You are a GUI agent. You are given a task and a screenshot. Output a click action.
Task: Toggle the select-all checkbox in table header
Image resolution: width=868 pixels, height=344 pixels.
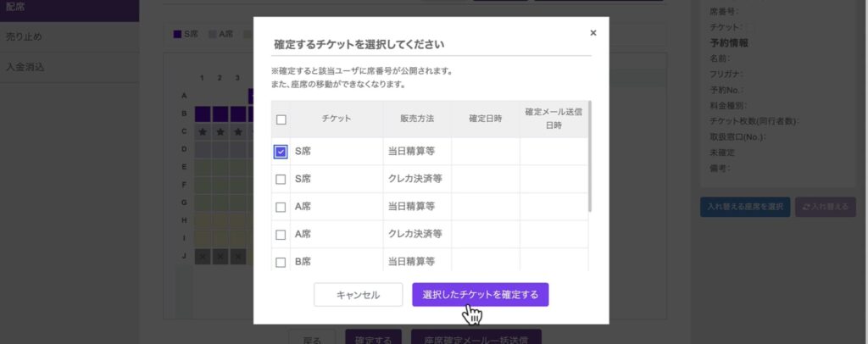click(x=281, y=119)
